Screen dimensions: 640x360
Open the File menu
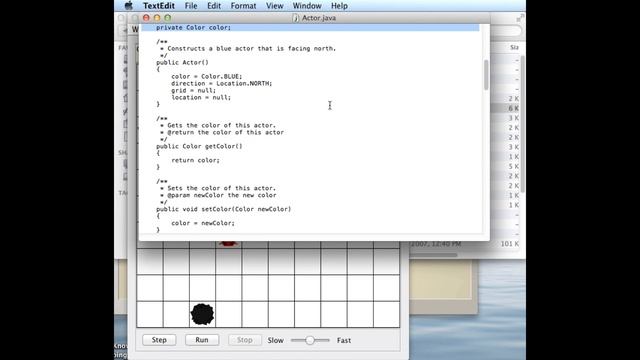click(x=191, y=6)
